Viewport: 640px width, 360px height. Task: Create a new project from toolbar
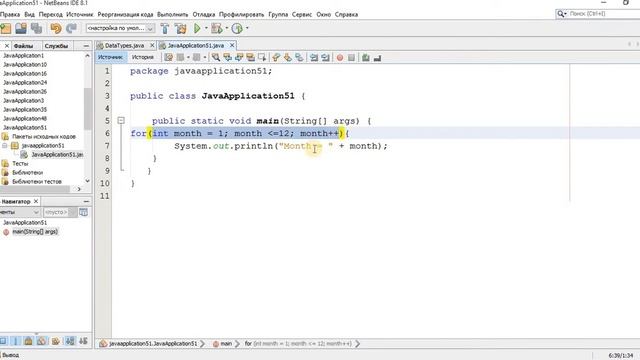pos(6,28)
